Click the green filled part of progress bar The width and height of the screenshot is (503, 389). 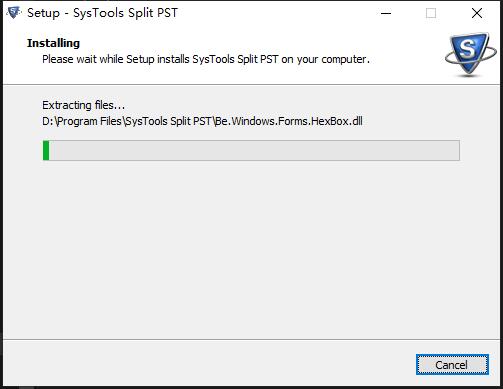tap(46, 150)
